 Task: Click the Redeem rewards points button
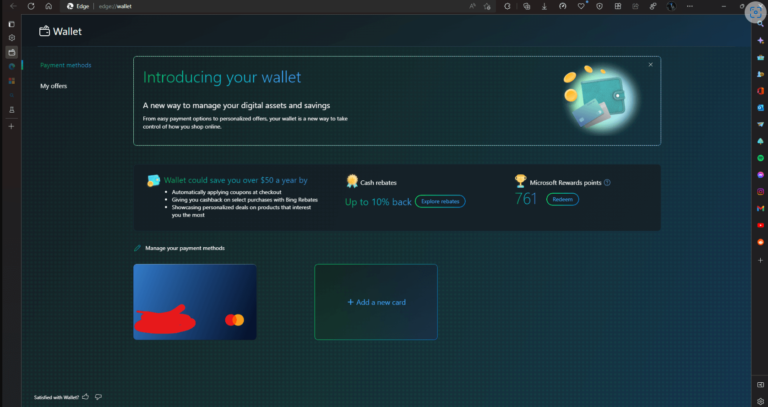pyautogui.click(x=562, y=199)
